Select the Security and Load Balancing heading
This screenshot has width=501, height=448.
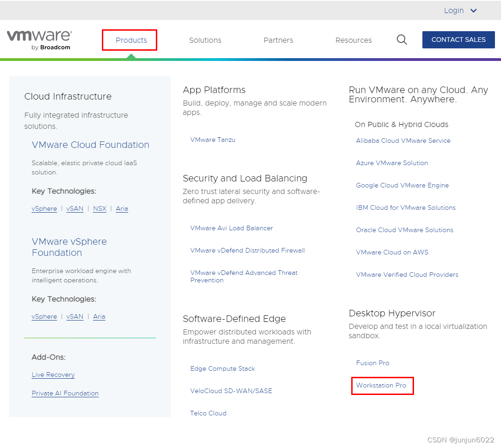[x=245, y=178]
